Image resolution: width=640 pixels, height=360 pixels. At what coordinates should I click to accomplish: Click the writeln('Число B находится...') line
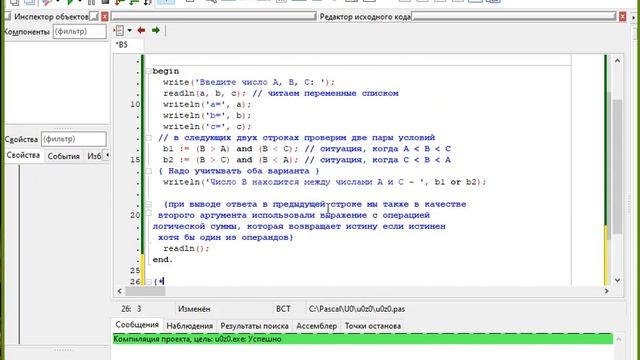pyautogui.click(x=324, y=182)
